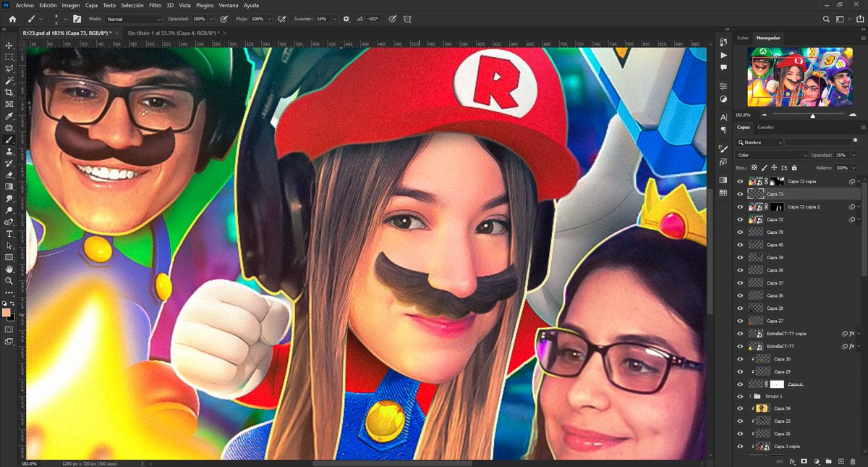This screenshot has width=868, height=467.
Task: Hide layer Capa 72 copia
Action: [740, 182]
